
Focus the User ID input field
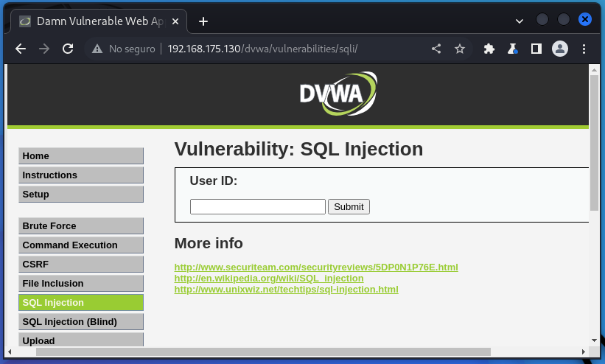tap(258, 206)
